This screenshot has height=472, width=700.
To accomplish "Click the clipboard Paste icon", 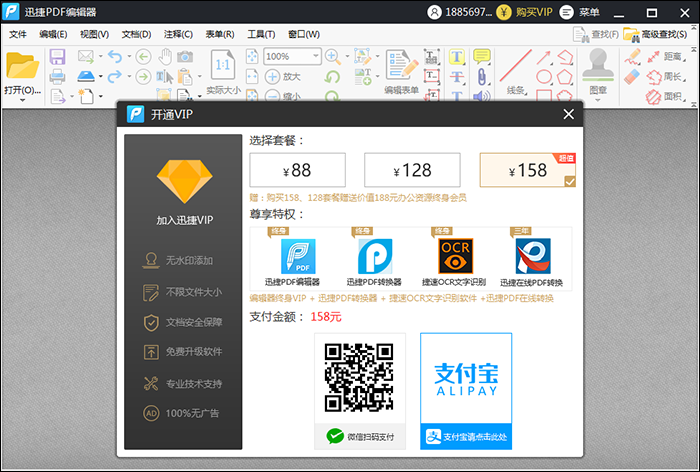I will [185, 77].
